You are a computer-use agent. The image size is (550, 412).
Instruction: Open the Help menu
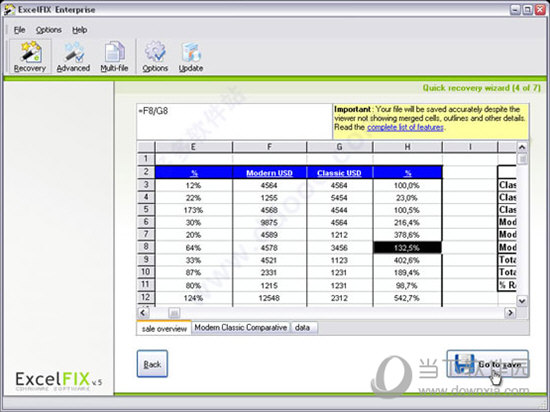tap(80, 30)
